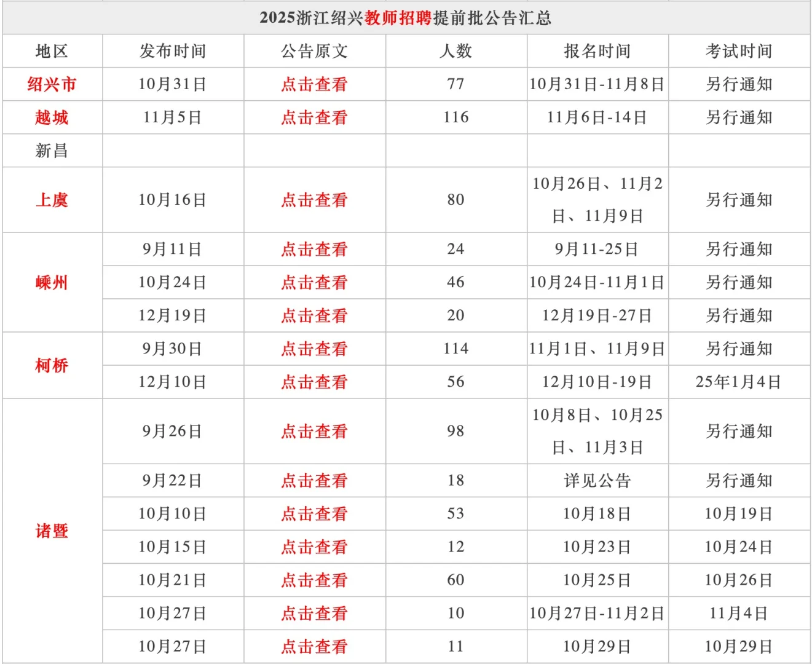Select the 考试时间 column header
This screenshot has width=812, height=664.
pyautogui.click(x=739, y=51)
